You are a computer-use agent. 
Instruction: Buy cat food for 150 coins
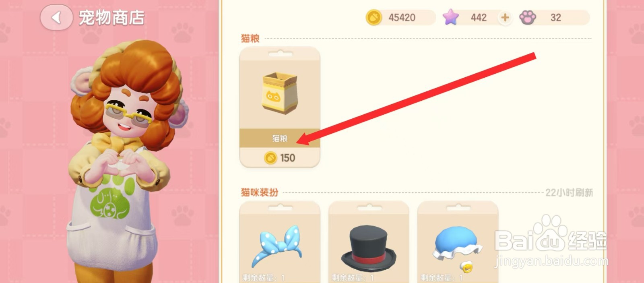tap(280, 158)
